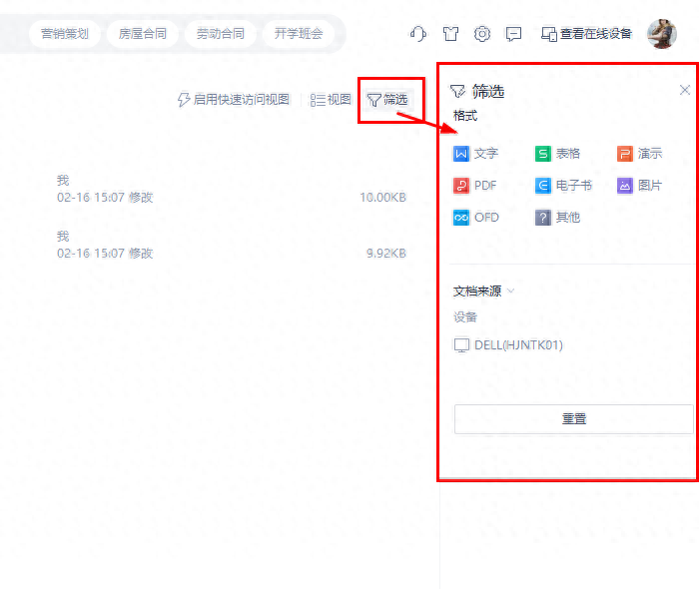Select the DELL(HJNTK01) device

(x=508, y=345)
